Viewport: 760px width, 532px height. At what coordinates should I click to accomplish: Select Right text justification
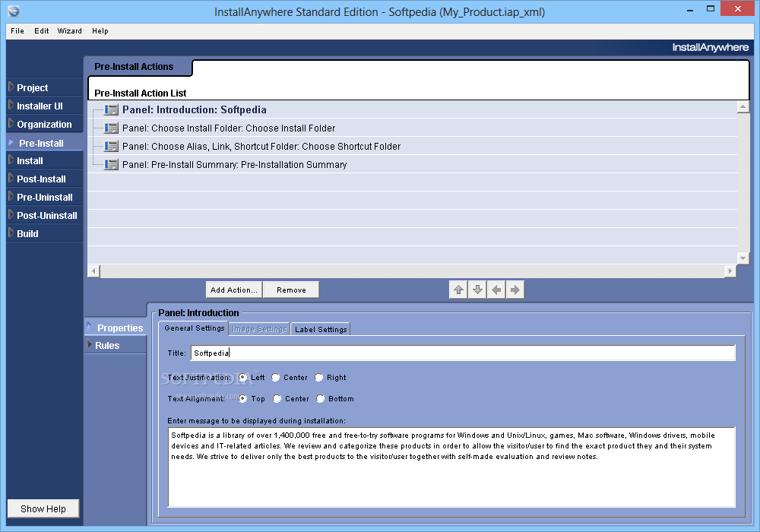(x=318, y=378)
